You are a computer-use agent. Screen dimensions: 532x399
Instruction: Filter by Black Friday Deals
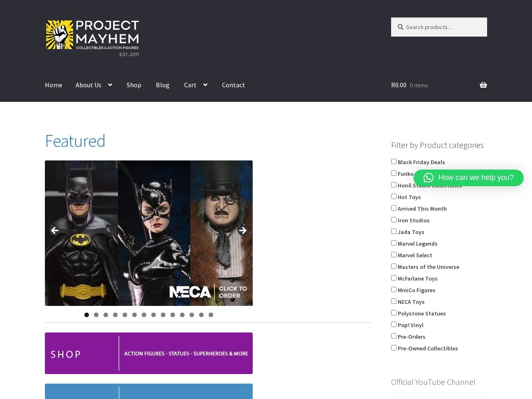coord(394,161)
